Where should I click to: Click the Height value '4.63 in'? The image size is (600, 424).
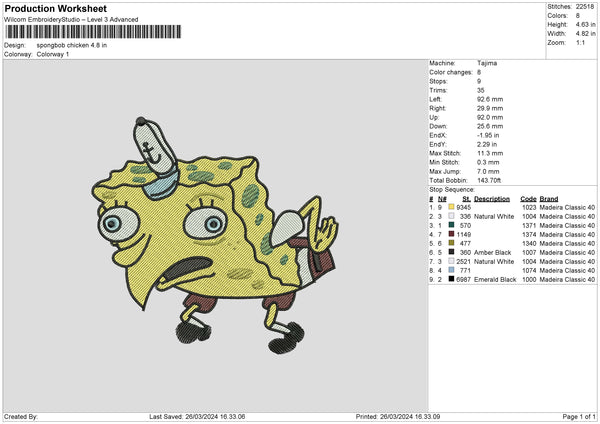point(585,24)
